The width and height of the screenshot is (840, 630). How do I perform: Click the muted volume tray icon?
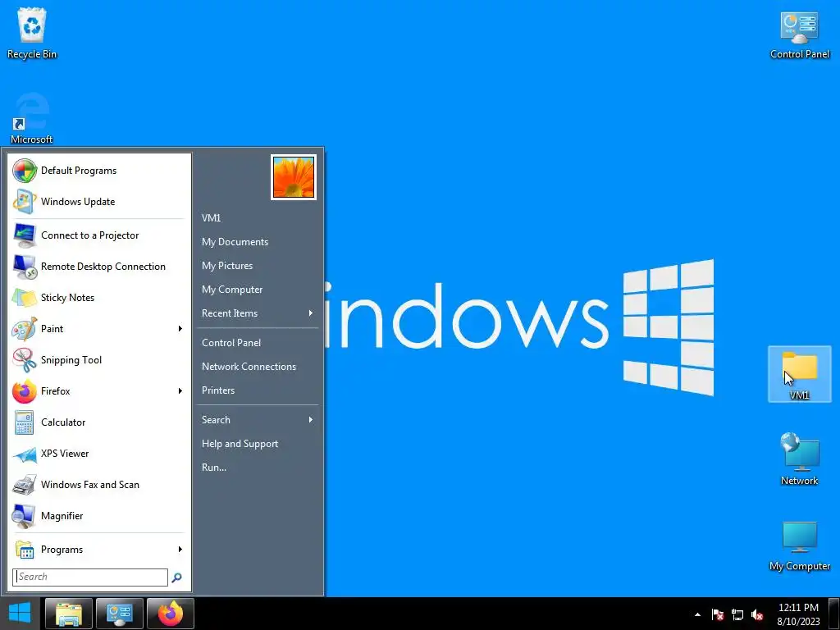[757, 614]
